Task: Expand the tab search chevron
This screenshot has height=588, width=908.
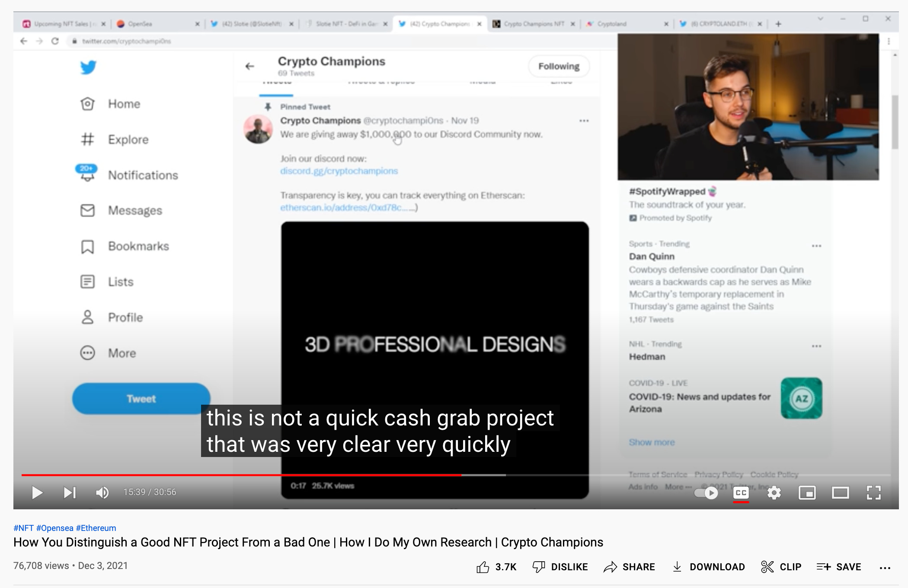Action: pyautogui.click(x=820, y=19)
